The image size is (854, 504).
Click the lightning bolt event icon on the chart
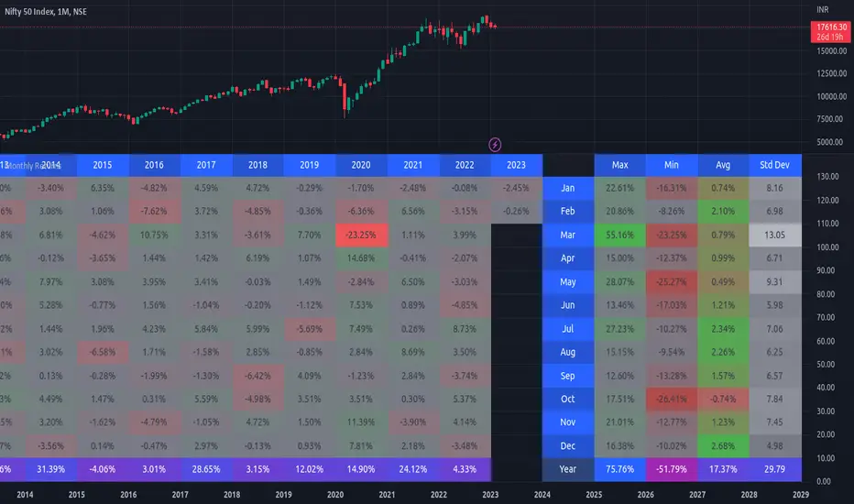point(495,145)
